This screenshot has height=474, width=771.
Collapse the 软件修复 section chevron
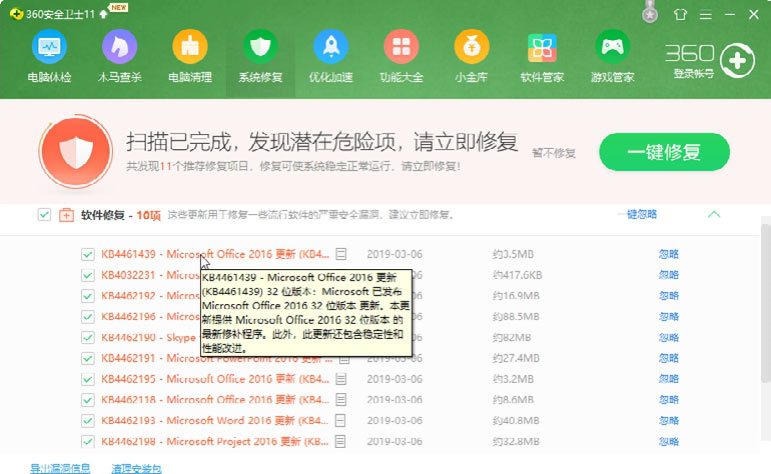pyautogui.click(x=714, y=214)
